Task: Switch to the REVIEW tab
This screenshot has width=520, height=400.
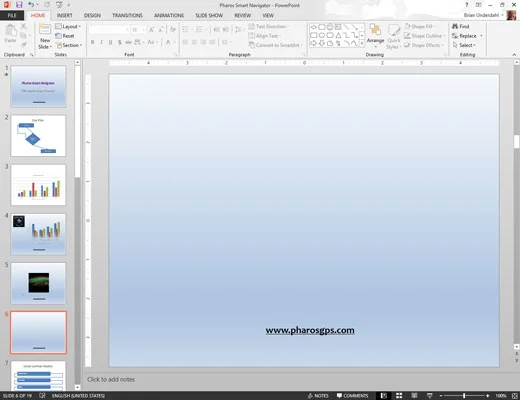Action: 243,15
